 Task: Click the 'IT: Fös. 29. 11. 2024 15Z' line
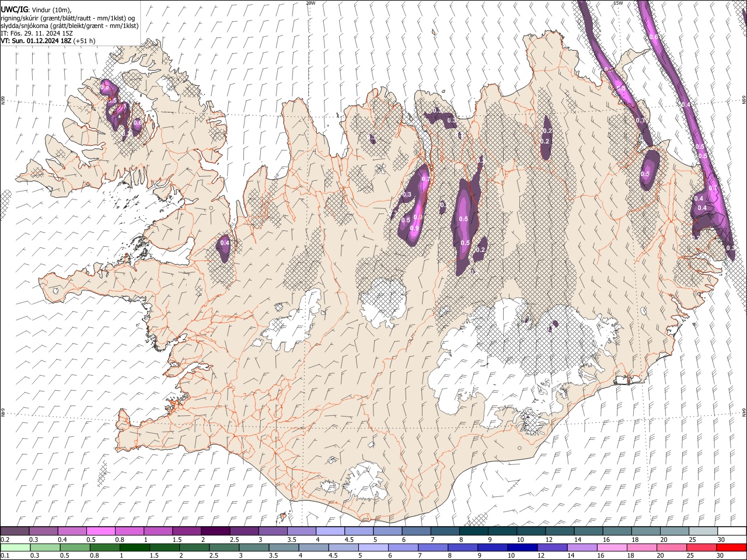point(37,33)
